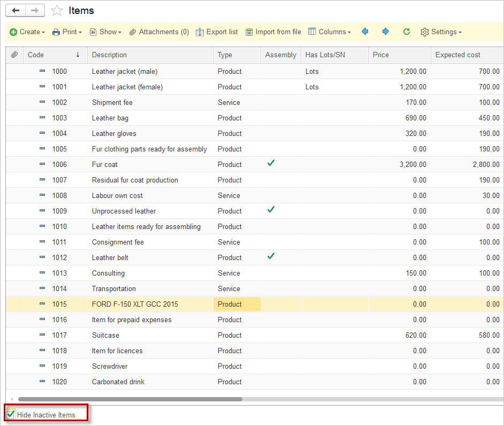Select the Suitcase item row

point(105,336)
